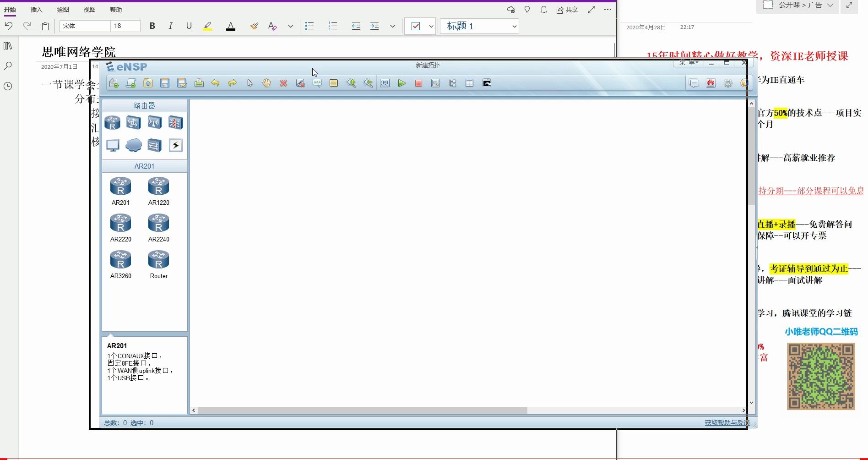Stop devices with the red stop button
This screenshot has width=868, height=460.
point(418,83)
